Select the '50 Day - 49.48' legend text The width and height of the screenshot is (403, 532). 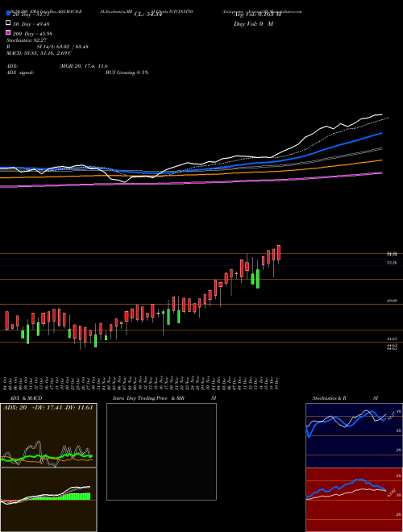click(x=31, y=23)
